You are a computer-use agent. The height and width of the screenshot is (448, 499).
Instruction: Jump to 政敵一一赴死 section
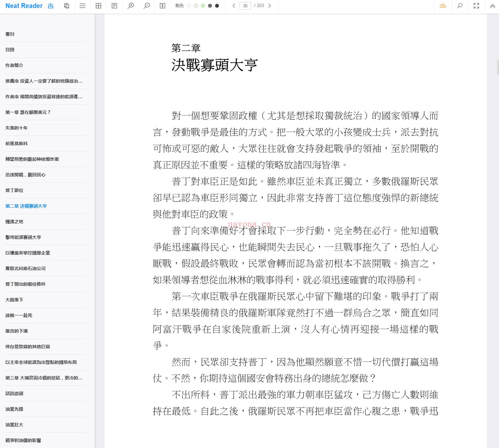[x=19, y=315]
